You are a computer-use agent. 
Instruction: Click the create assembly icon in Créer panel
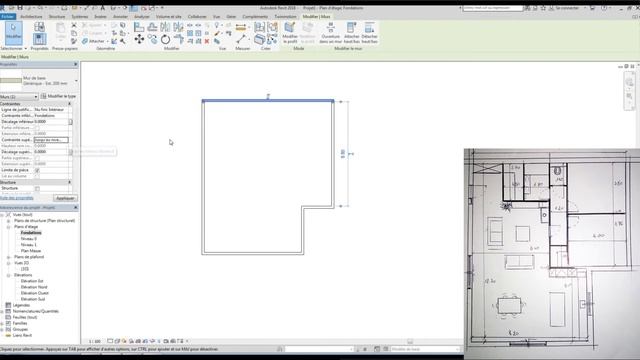tap(259, 27)
